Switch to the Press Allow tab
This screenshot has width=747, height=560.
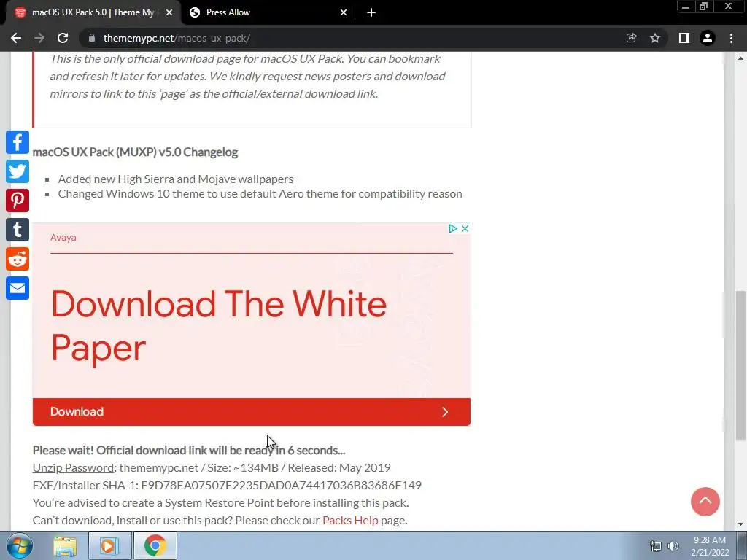coord(267,12)
